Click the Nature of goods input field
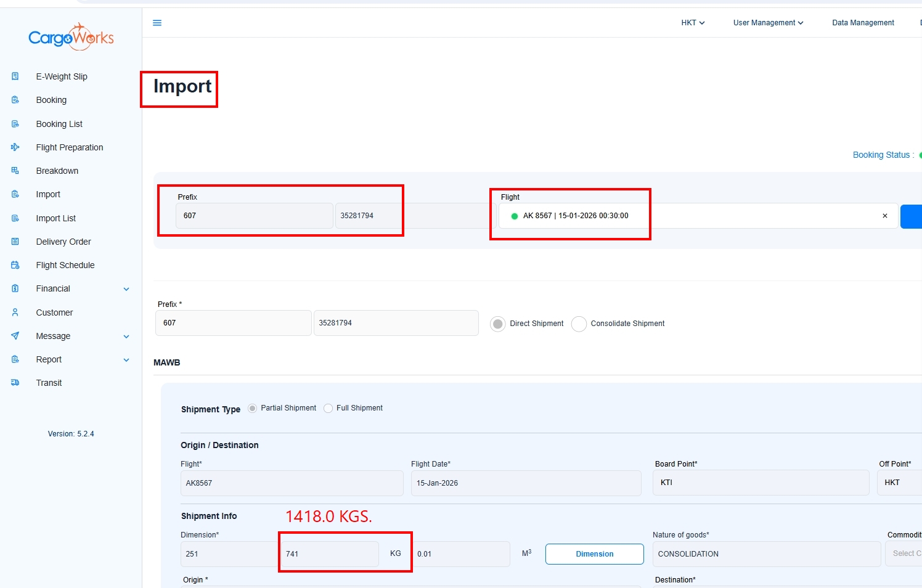 click(x=766, y=554)
